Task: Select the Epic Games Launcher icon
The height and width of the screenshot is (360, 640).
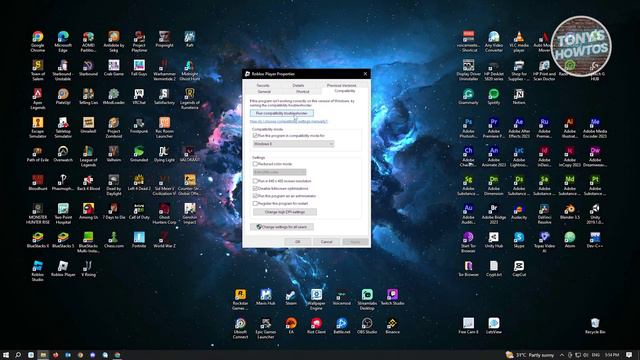Action: point(265,328)
